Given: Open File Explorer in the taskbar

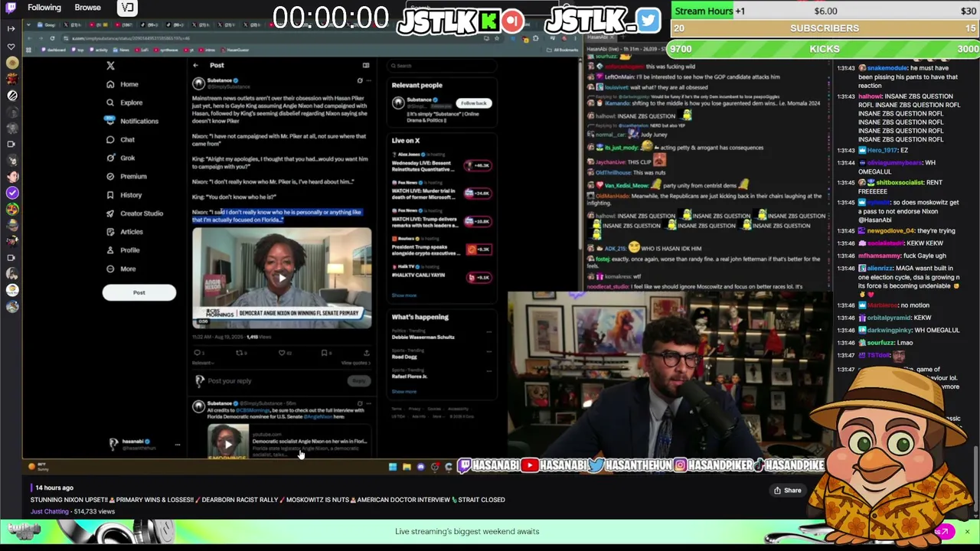Looking at the screenshot, I should point(407,467).
